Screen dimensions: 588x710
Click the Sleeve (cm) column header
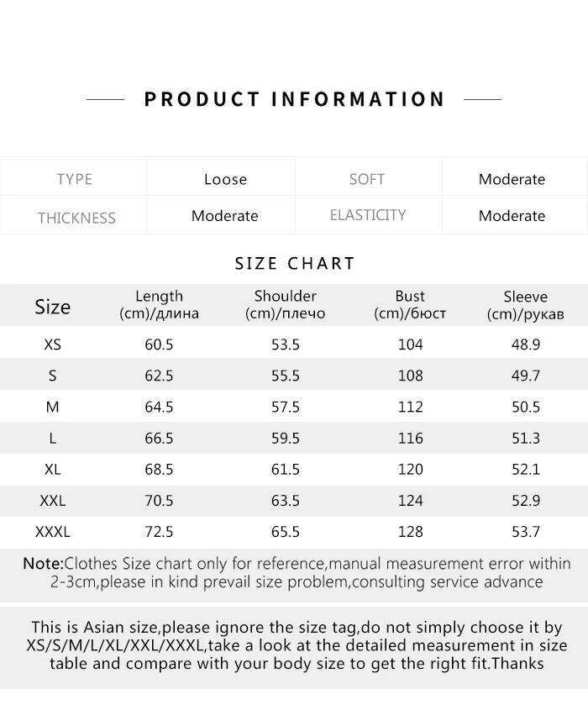pos(525,305)
